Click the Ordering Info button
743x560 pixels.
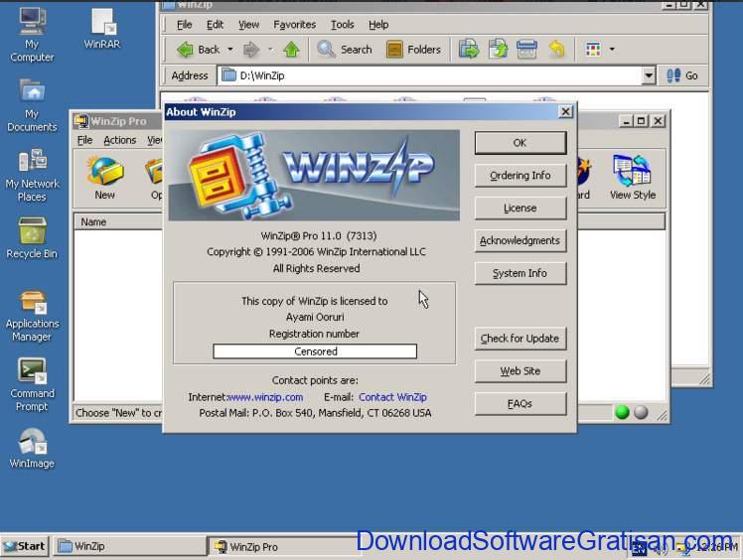[520, 176]
